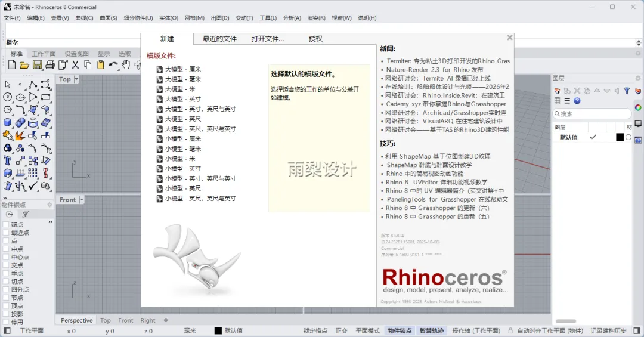644x337 pixels.
Task: Open the color wheel panel tab
Action: (x=638, y=108)
